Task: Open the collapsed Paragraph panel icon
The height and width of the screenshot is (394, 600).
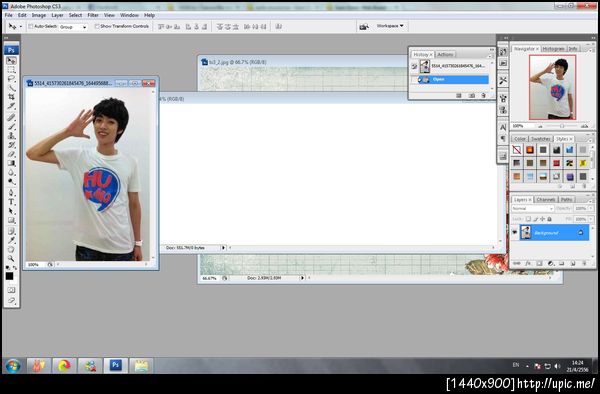Action: pyautogui.click(x=503, y=138)
